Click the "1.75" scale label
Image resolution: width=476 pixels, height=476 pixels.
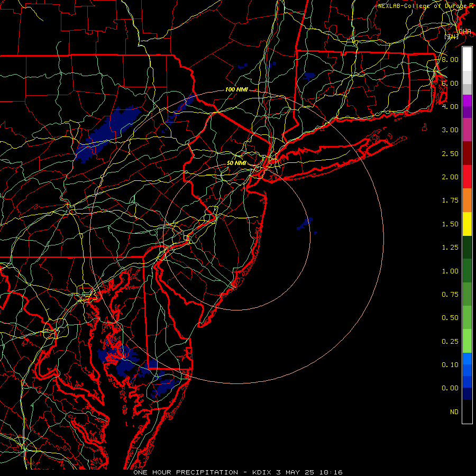click(450, 200)
